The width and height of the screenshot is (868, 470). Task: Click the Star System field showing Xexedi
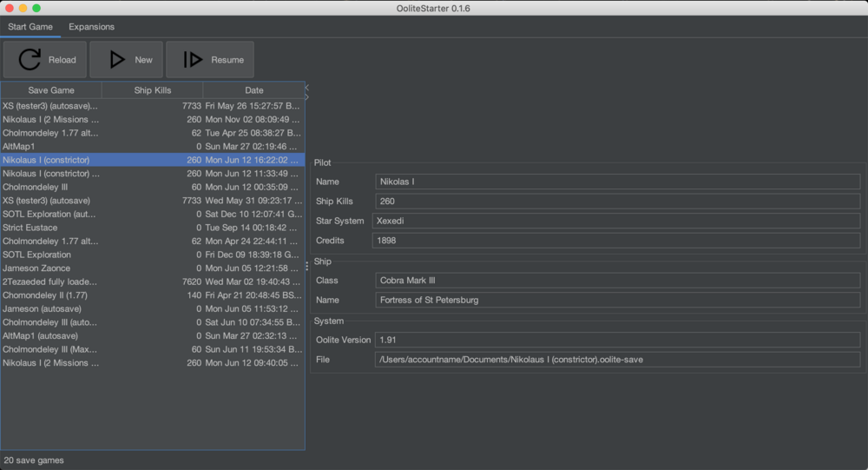tap(615, 221)
